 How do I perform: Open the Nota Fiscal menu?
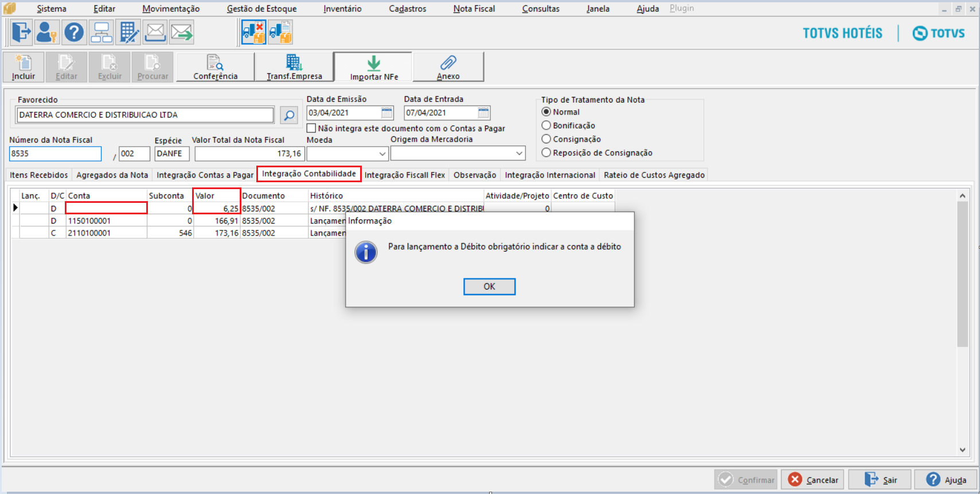coord(474,9)
